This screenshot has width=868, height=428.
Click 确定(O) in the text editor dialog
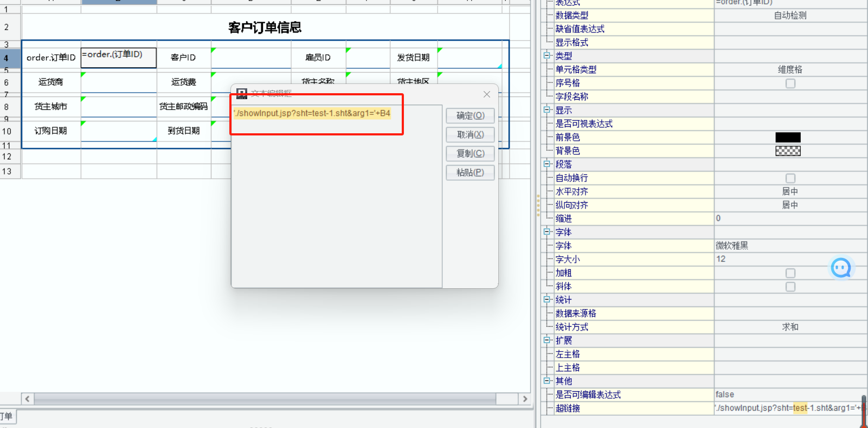pos(470,115)
